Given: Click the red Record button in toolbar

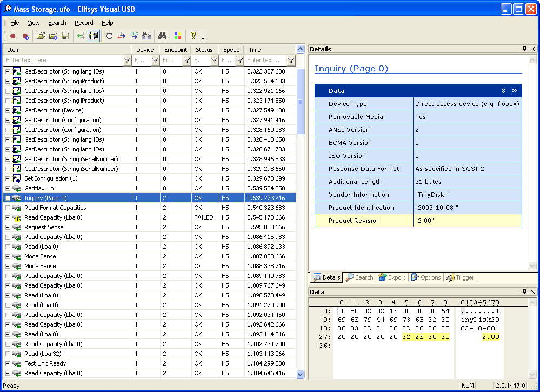Looking at the screenshot, I should [13, 36].
